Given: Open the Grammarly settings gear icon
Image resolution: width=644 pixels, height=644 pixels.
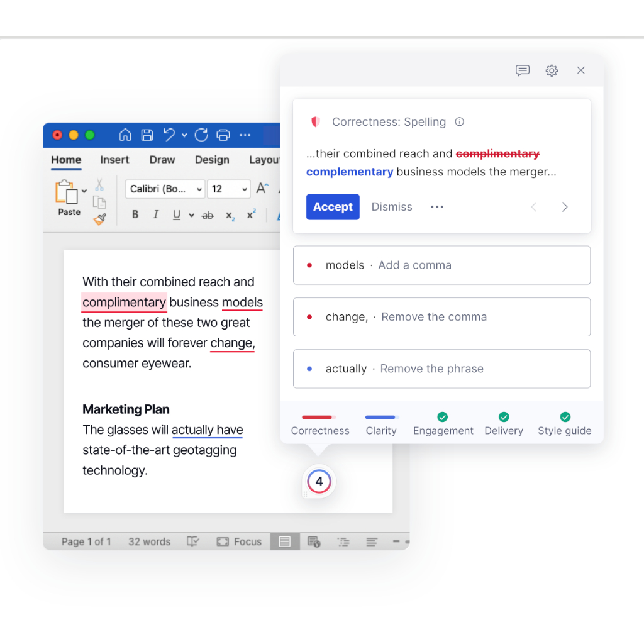Looking at the screenshot, I should [552, 70].
